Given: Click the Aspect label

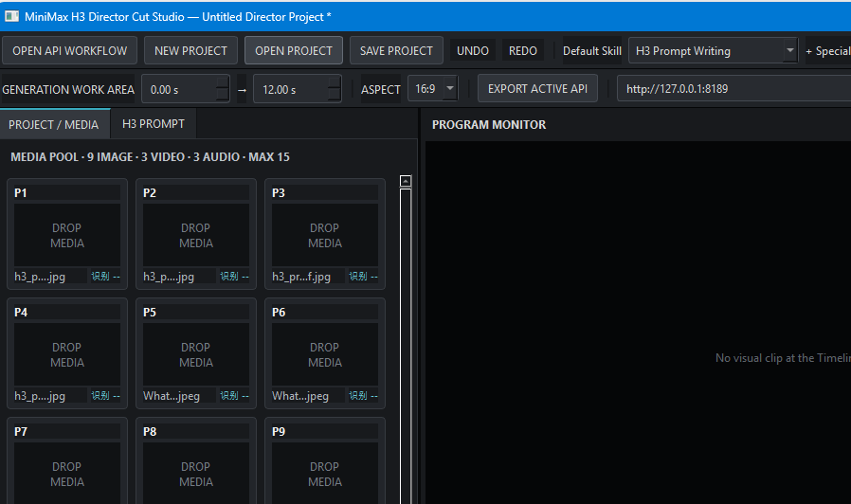Looking at the screenshot, I should pos(380,89).
